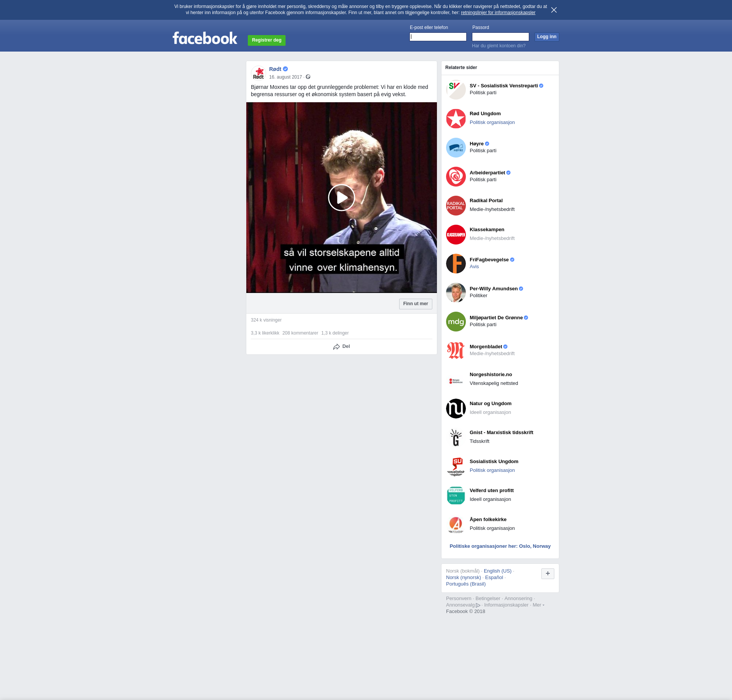Open Rød Ungdom star logo
The width and height of the screenshot is (732, 700).
pyautogui.click(x=456, y=119)
